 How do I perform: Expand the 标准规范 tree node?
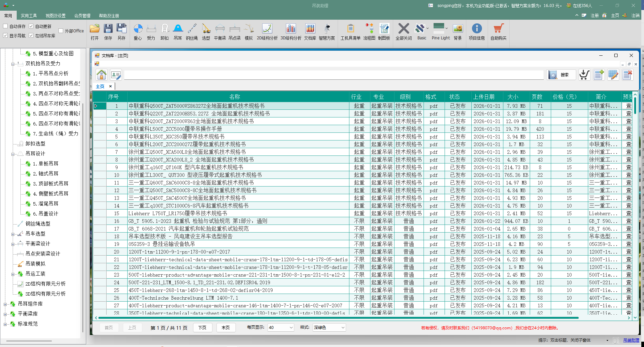(x=5, y=324)
